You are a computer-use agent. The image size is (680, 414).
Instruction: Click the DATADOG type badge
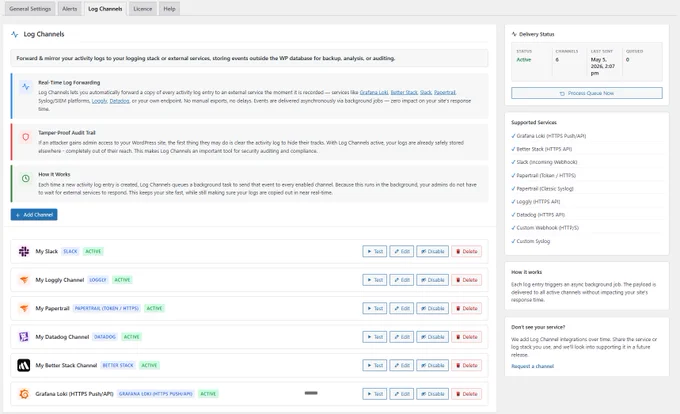click(x=105, y=337)
